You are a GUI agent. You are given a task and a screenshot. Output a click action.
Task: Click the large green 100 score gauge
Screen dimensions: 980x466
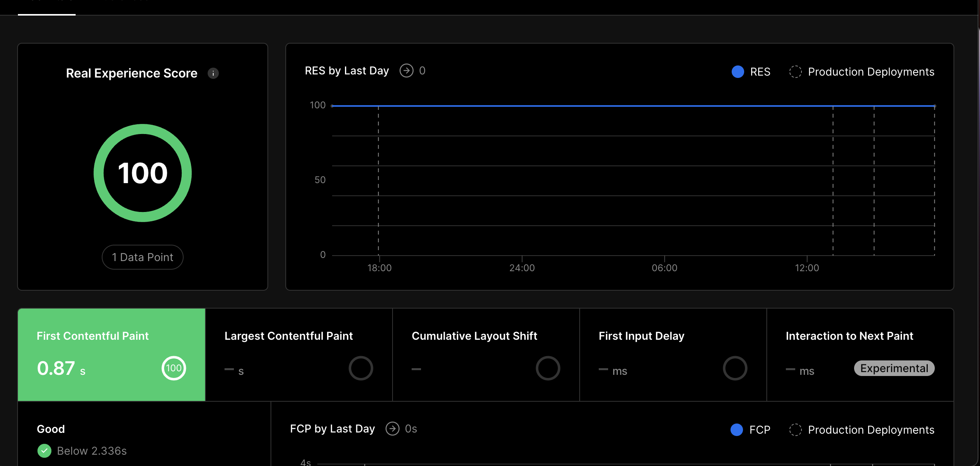143,173
